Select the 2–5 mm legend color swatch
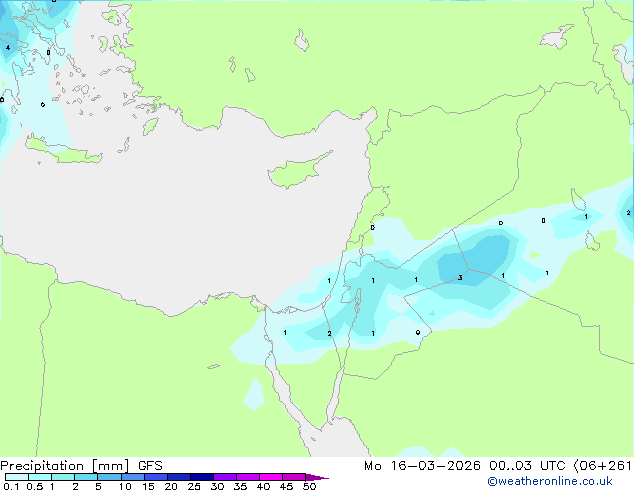Viewport: 634px width, 490px height. (x=86, y=477)
